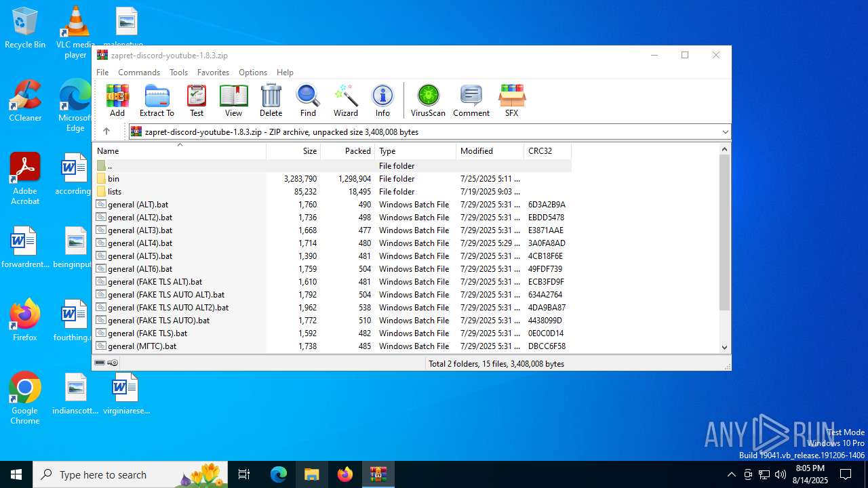Expand the archive path dropdown
Screen dimensions: 868x488
click(x=725, y=131)
